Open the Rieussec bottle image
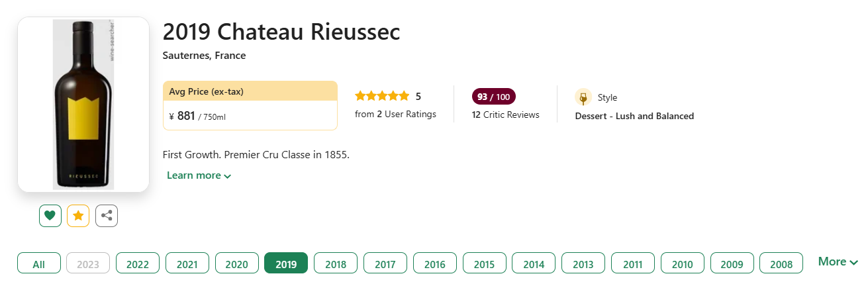868x284 pixels. coord(83,105)
